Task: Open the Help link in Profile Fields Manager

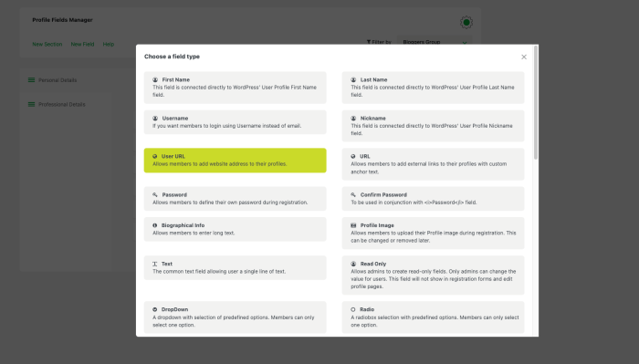Action: point(109,44)
